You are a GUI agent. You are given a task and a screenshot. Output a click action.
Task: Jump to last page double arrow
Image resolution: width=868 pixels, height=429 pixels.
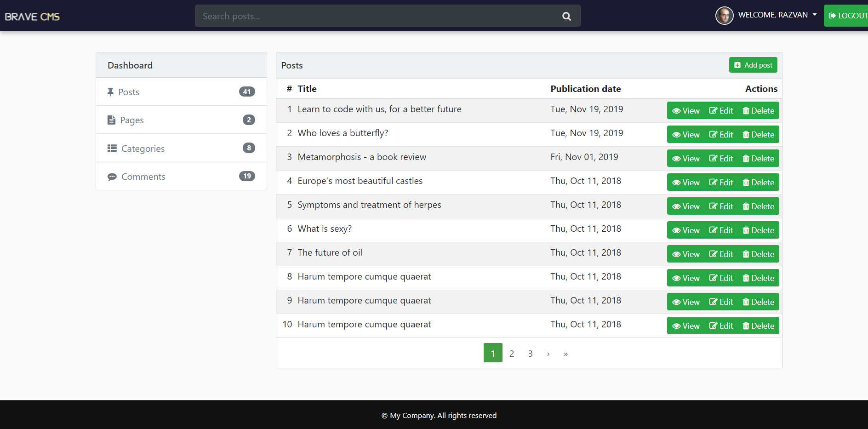coord(565,353)
